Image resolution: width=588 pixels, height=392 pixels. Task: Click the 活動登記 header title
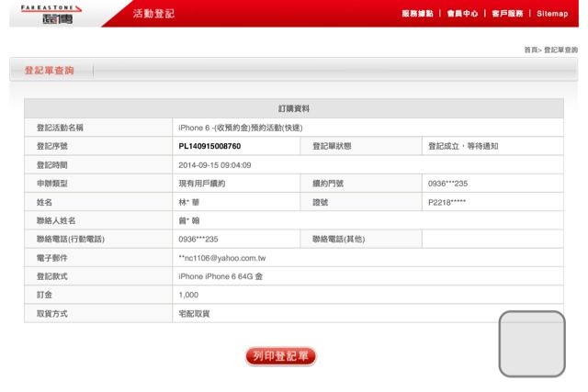153,14
